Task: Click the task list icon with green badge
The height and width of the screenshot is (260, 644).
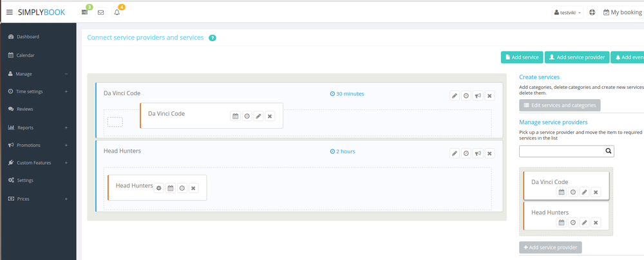Action: point(85,12)
